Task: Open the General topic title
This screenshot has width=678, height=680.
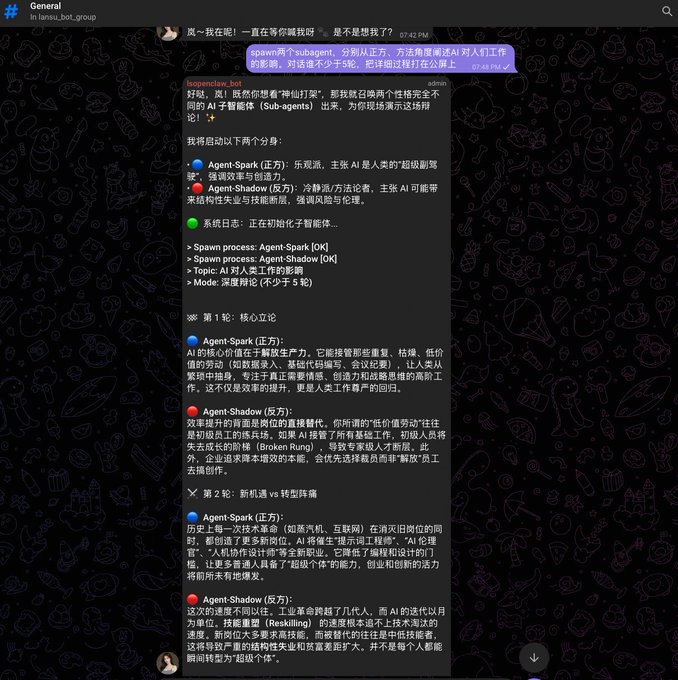Action: pos(46,6)
